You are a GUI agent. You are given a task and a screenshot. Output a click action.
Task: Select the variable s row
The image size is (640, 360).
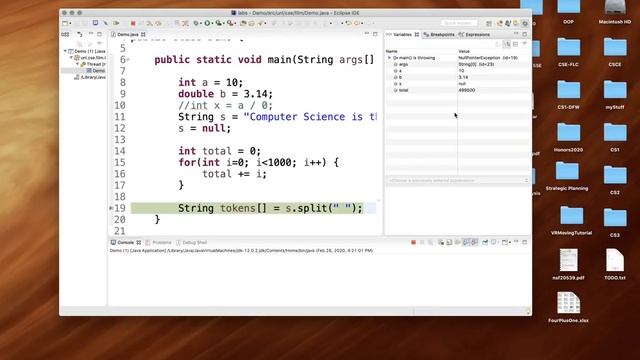click(x=457, y=84)
